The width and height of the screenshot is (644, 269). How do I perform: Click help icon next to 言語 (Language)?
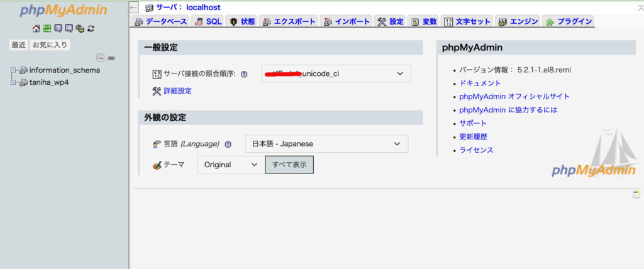pos(228,144)
